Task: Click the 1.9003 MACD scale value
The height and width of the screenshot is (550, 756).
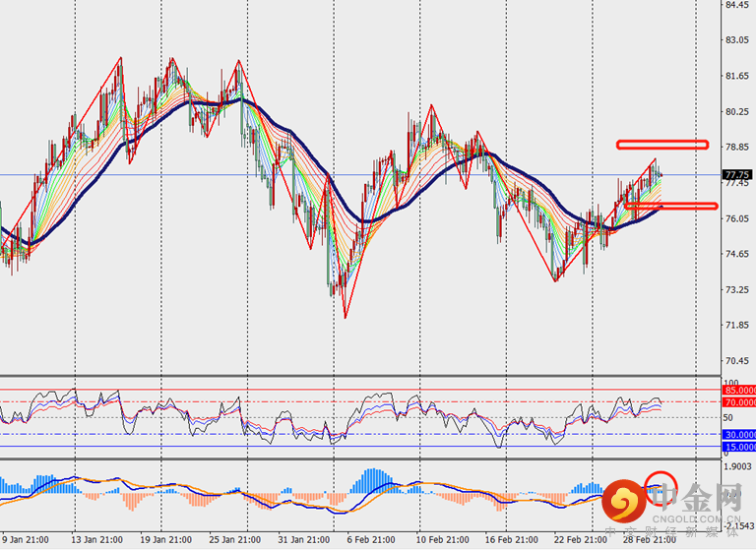Action: click(736, 467)
